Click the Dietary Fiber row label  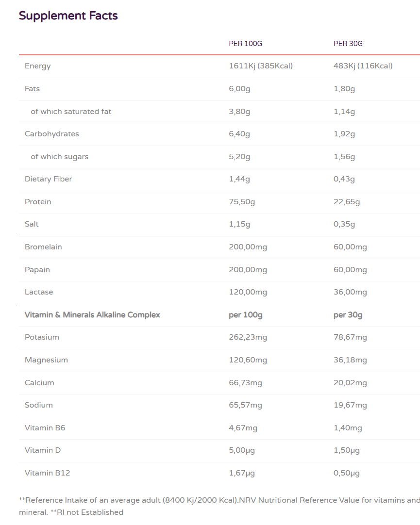[49, 179]
